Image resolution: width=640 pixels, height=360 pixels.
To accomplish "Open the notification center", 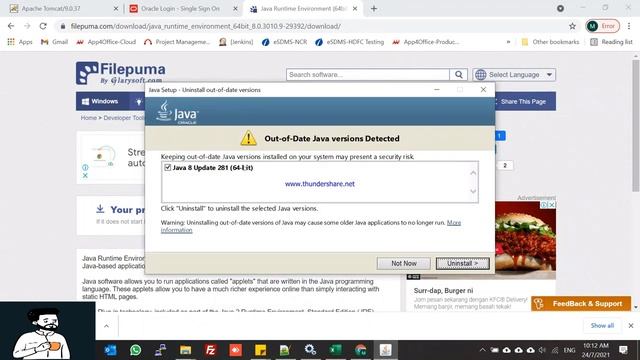I will pos(623,350).
